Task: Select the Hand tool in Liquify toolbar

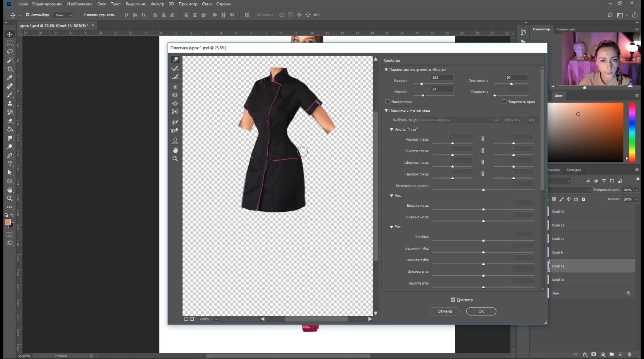Action: pos(175,150)
